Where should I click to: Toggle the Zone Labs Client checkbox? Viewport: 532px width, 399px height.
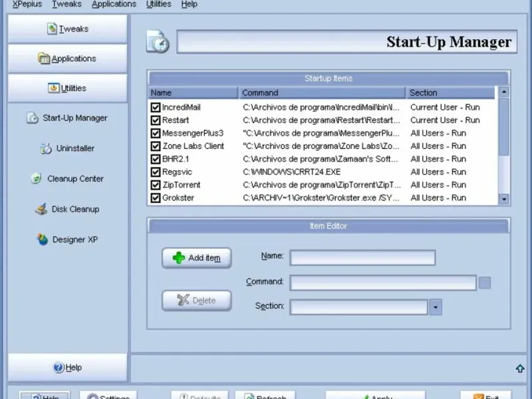click(x=156, y=146)
